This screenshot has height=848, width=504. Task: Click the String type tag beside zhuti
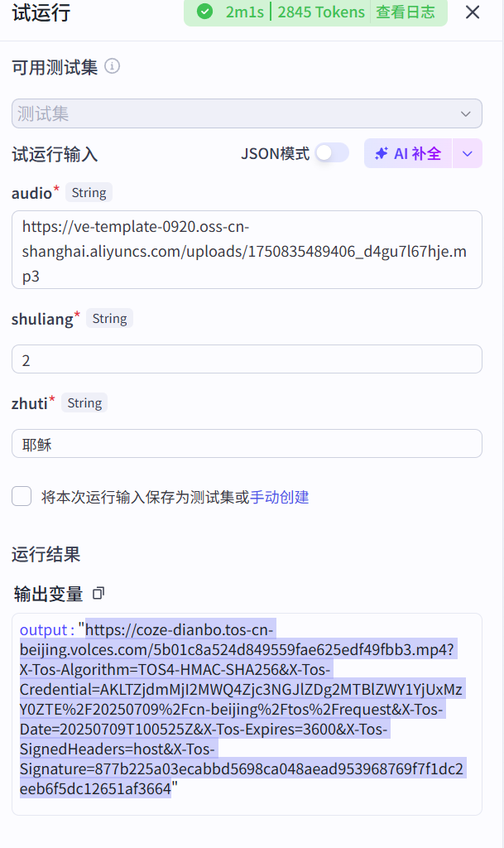pos(84,402)
